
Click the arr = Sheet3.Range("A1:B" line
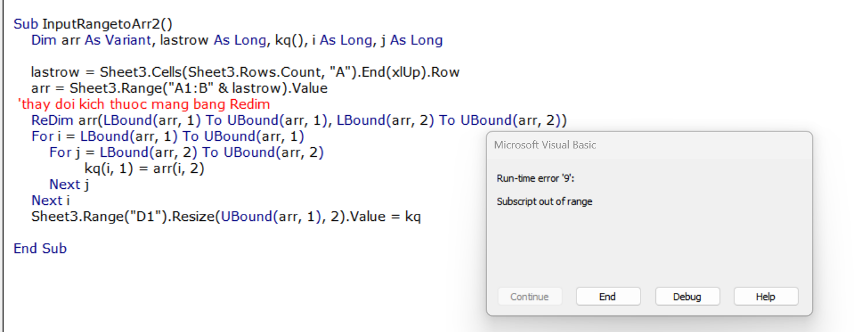pos(179,88)
